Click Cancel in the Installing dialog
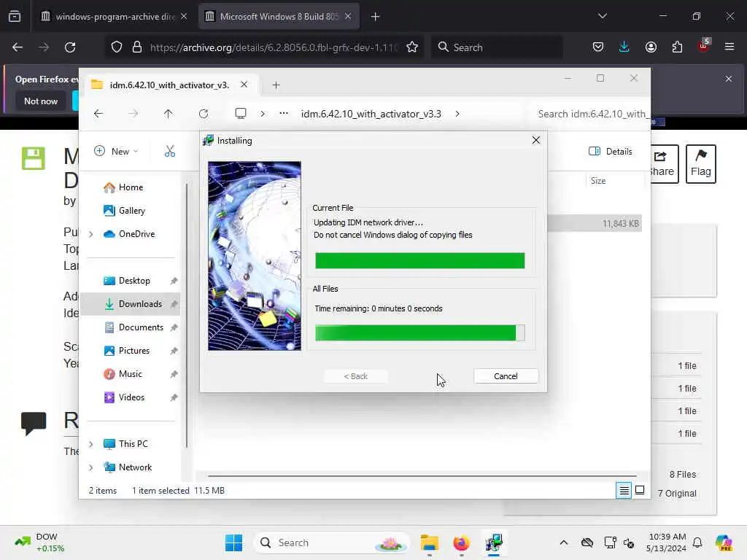The image size is (747, 560). tap(506, 376)
